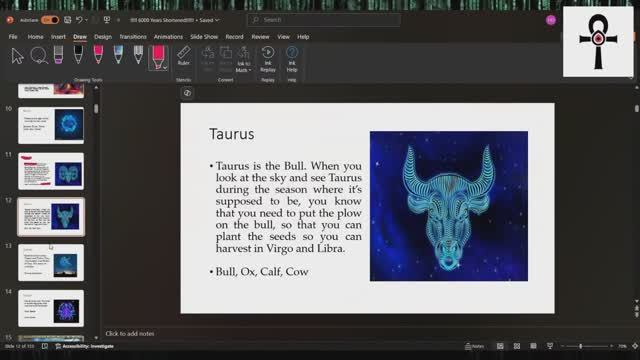Switch to the Review tab
Screen dimensions: 640x360
(260, 37)
